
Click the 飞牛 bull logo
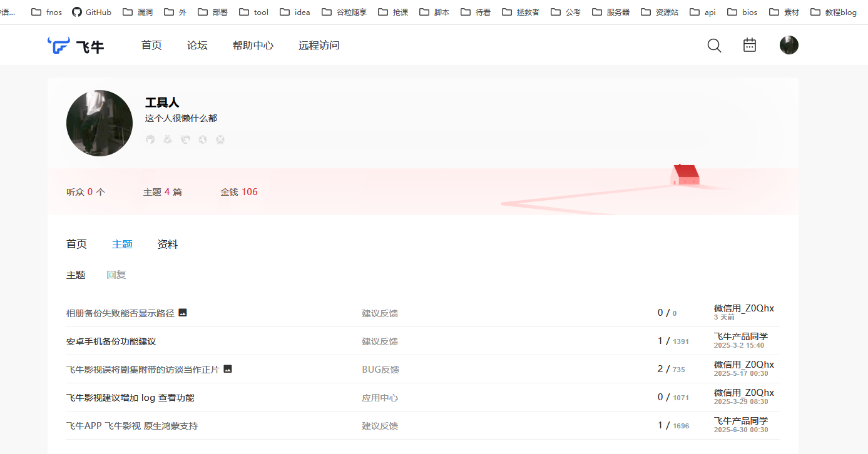pos(76,46)
